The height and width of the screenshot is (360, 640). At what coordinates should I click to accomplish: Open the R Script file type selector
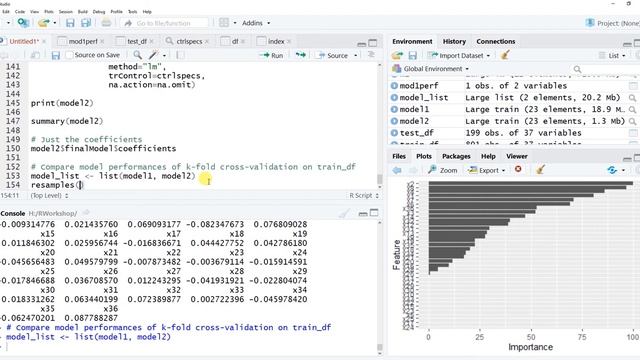coord(364,196)
